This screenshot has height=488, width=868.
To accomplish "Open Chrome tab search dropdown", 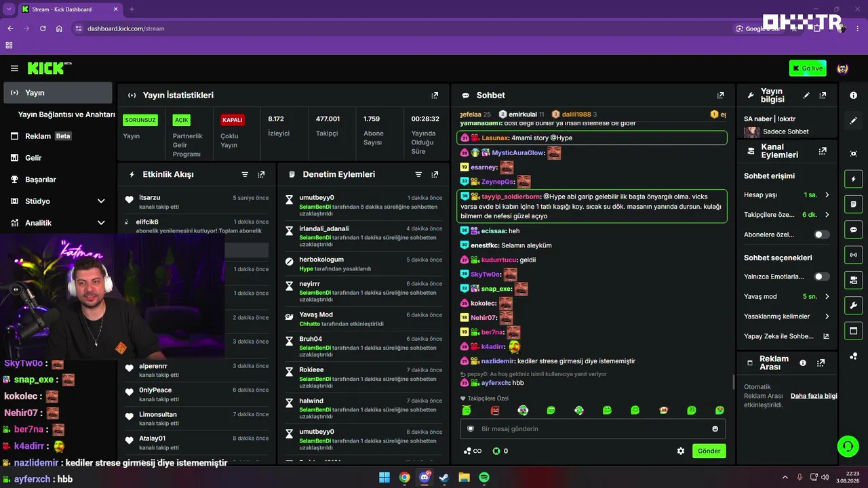I will pyautogui.click(x=9, y=9).
